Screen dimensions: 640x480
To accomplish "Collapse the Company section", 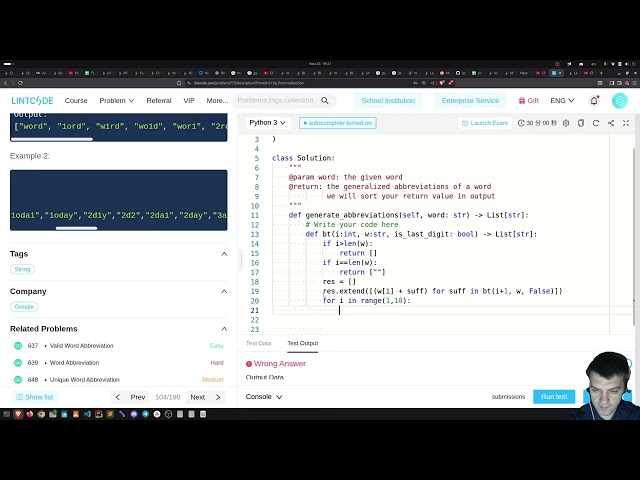I will point(224,291).
